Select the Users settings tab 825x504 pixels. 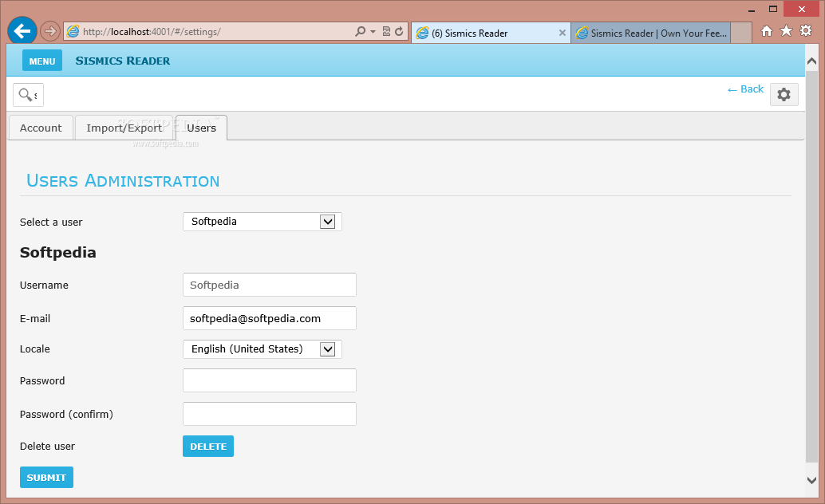(x=202, y=128)
